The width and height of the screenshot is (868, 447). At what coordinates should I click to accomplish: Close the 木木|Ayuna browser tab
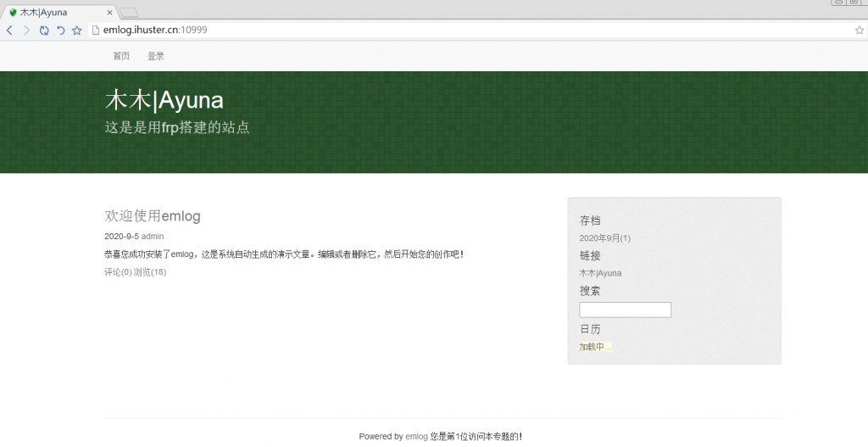(x=109, y=12)
